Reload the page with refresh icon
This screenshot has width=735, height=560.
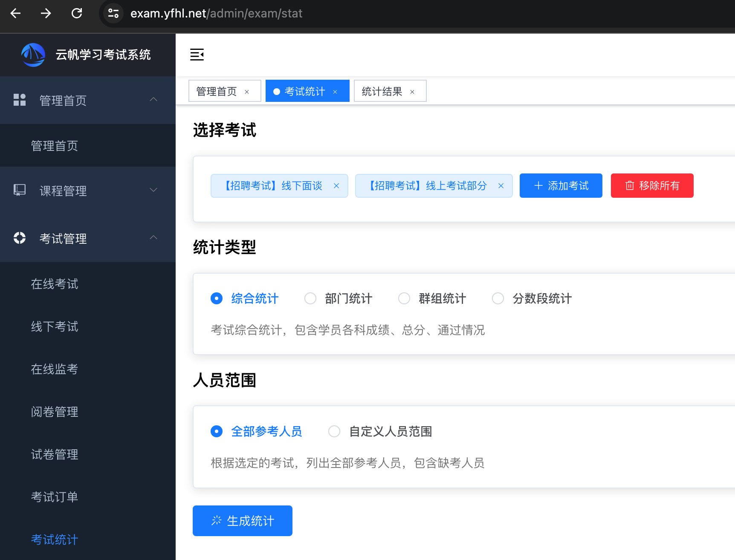pyautogui.click(x=77, y=13)
